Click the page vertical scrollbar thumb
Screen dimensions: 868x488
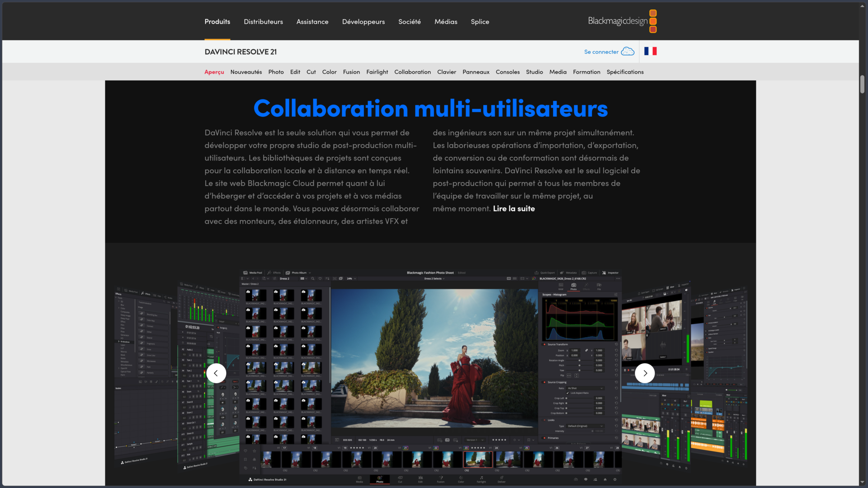tap(862, 84)
